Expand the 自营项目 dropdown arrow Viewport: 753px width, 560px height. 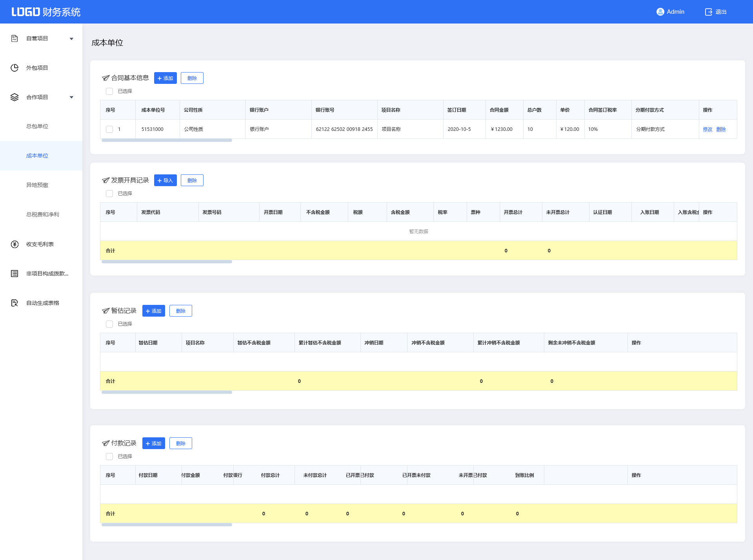[71, 39]
